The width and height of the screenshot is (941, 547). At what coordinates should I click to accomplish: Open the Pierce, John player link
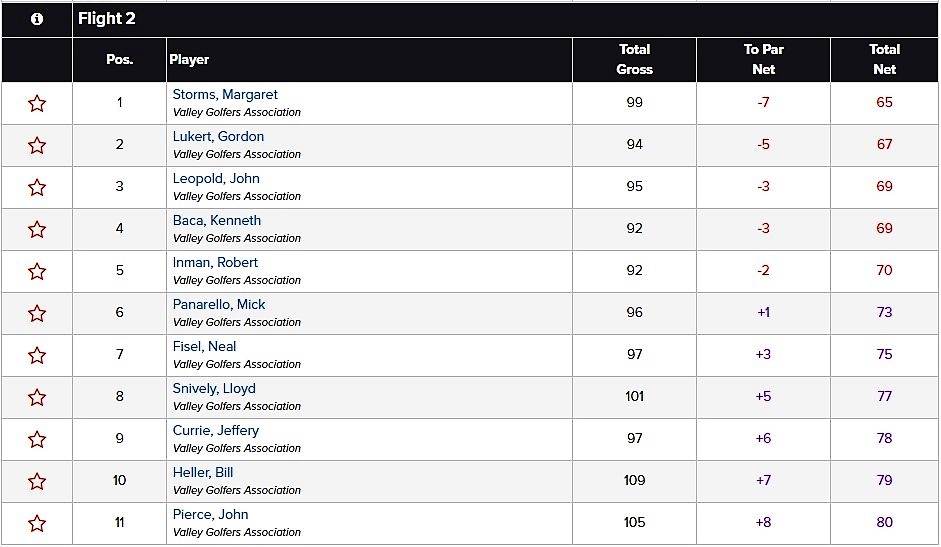coord(211,515)
